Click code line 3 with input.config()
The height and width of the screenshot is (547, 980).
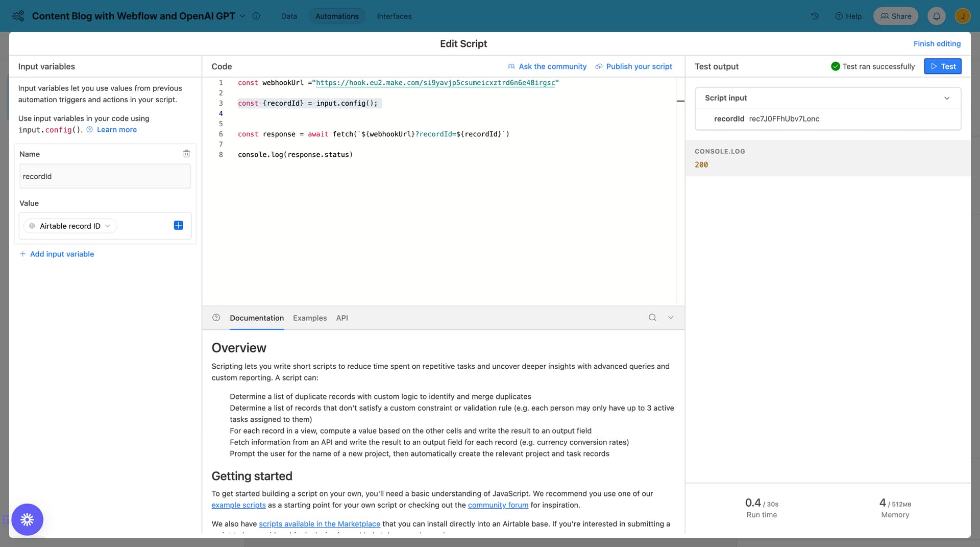(308, 103)
